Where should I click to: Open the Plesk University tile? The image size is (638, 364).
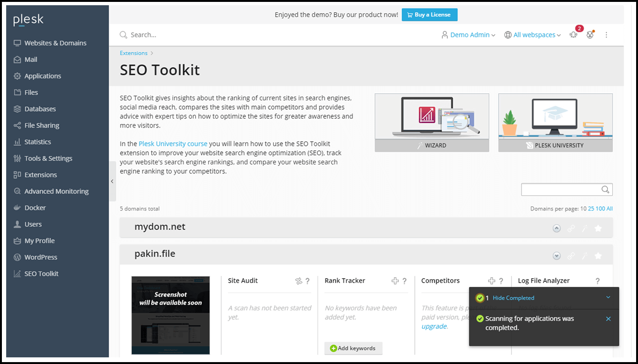click(x=556, y=123)
